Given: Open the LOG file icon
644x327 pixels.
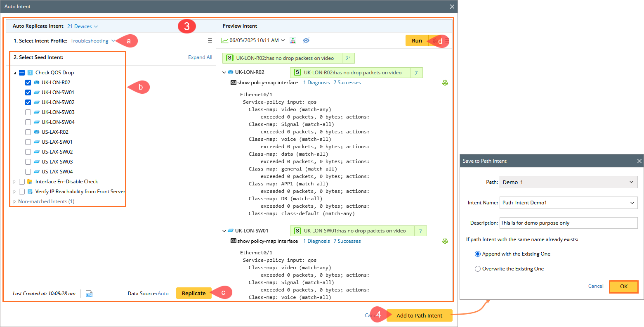Looking at the screenshot, I should [x=89, y=294].
